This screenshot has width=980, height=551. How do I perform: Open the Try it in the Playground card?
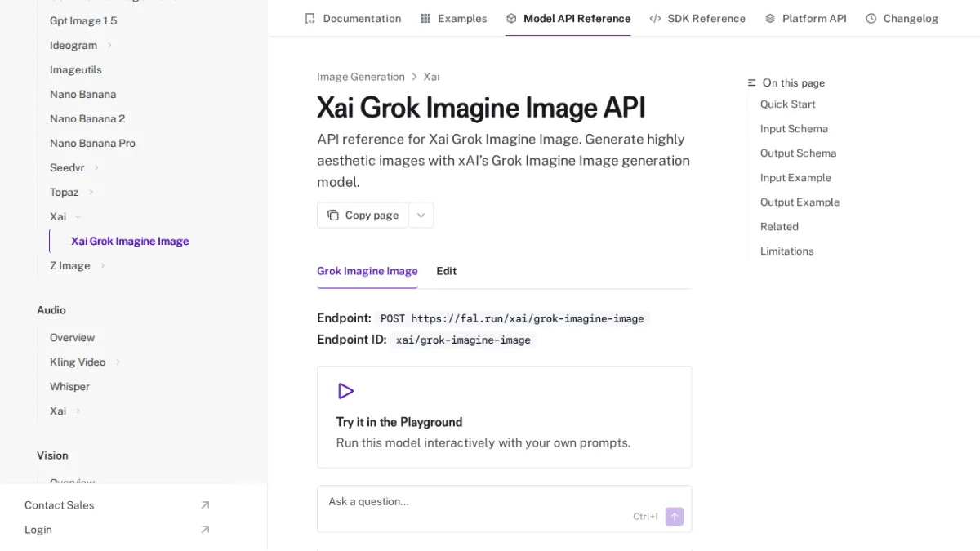[x=504, y=417]
